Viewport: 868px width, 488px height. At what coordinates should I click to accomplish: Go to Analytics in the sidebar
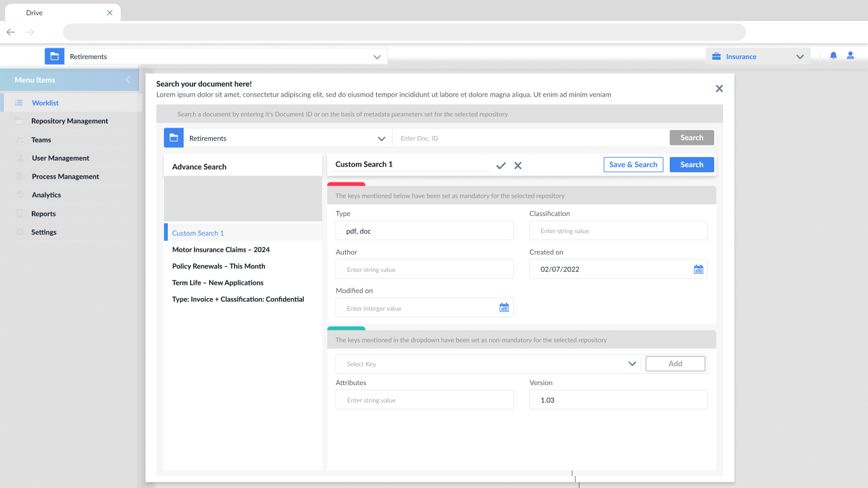coord(46,195)
